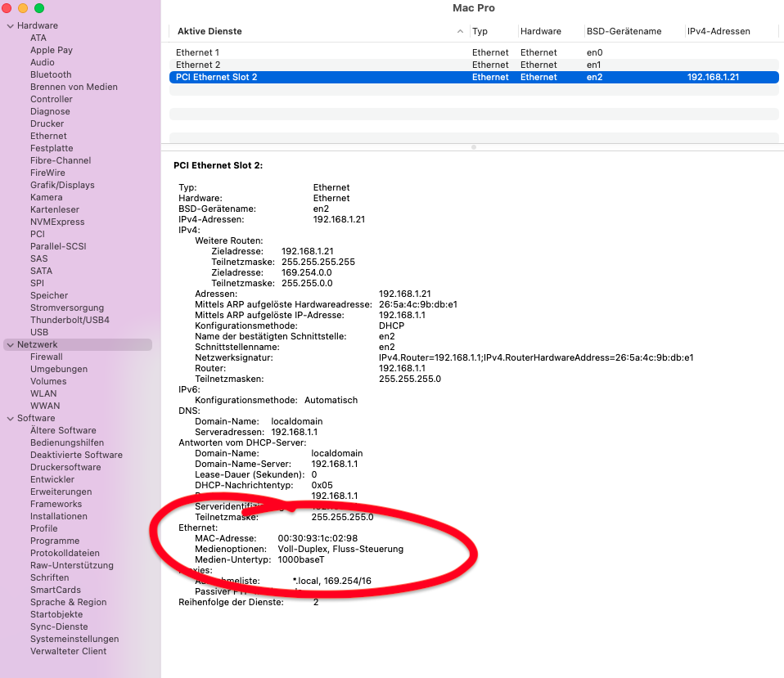
Task: Select the Ethernet 2 service row
Action: click(474, 65)
